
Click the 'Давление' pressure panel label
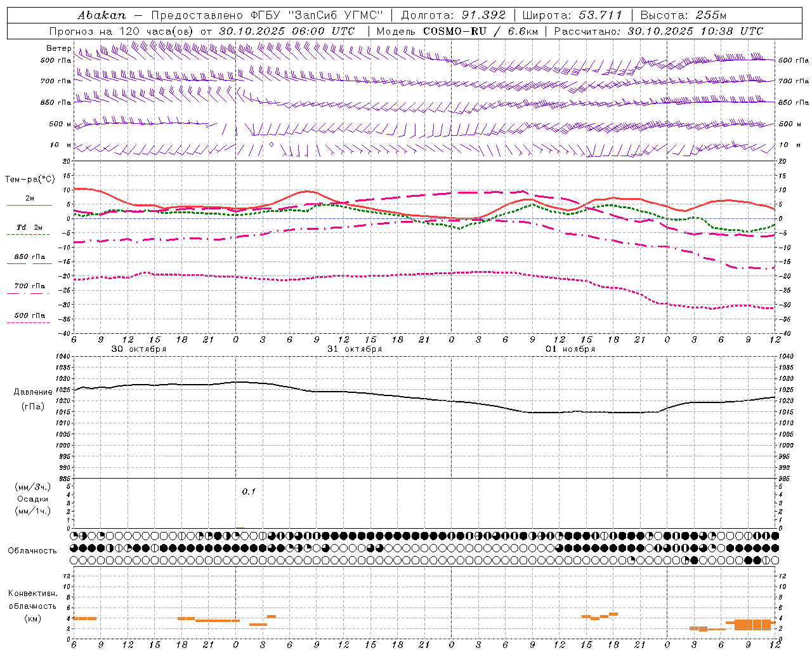click(33, 392)
